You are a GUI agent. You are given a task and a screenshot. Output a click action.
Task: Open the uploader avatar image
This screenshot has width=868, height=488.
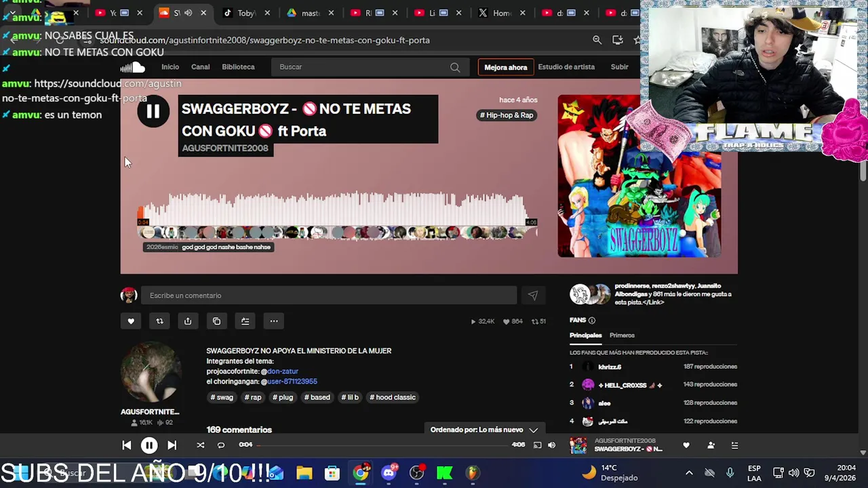pos(151,371)
